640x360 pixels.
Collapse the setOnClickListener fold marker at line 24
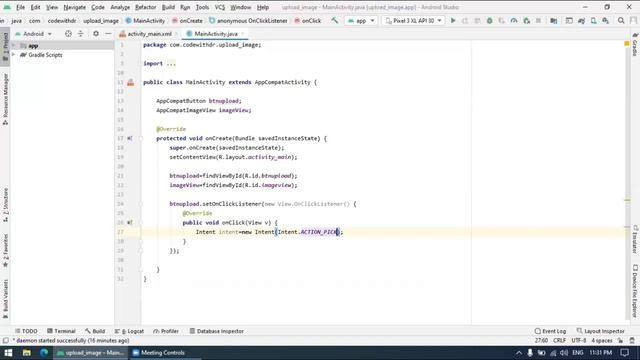pos(141,204)
